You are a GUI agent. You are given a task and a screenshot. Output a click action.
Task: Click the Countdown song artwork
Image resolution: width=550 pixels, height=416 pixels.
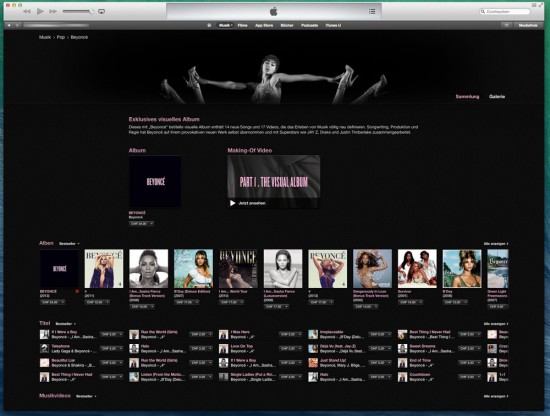(x=402, y=377)
